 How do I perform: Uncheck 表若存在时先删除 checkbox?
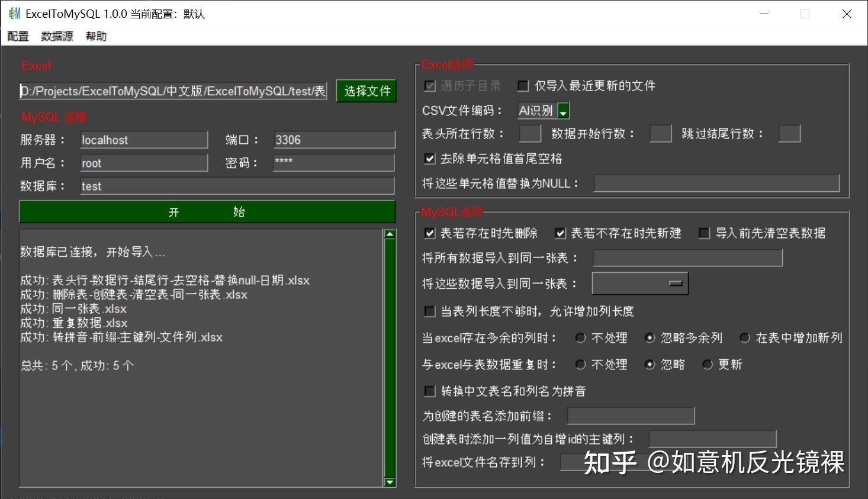click(430, 233)
